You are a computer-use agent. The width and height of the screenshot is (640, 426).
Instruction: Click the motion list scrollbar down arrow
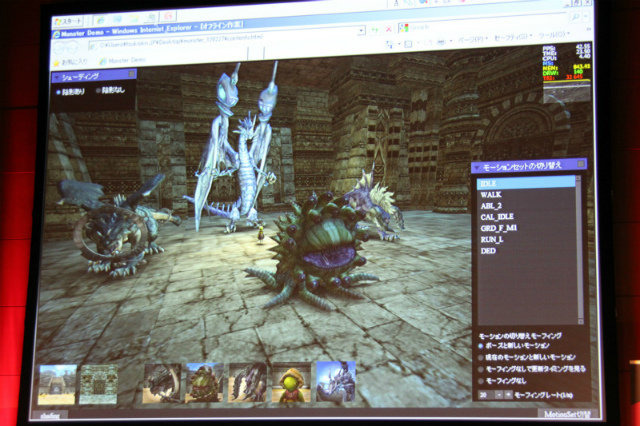pyautogui.click(x=581, y=322)
